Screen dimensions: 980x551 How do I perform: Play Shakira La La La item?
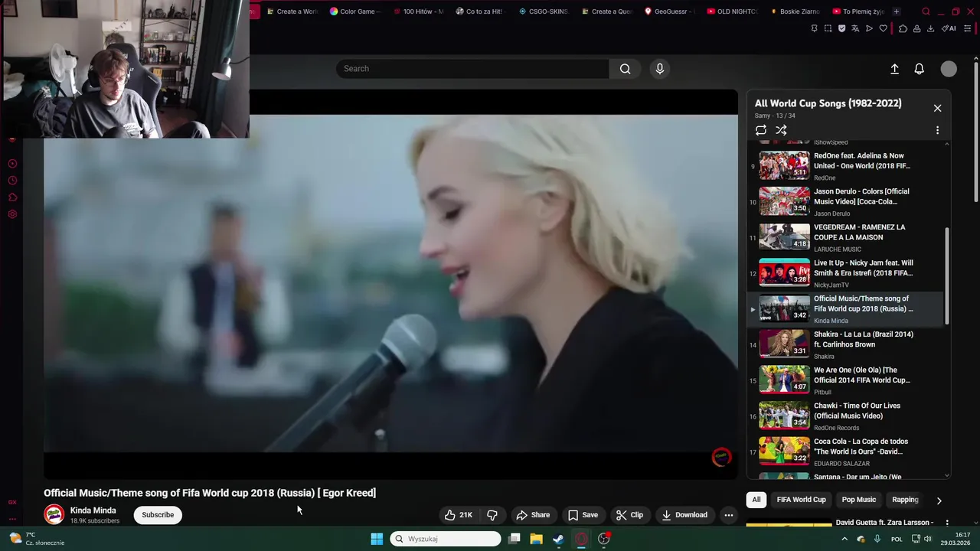(x=845, y=345)
